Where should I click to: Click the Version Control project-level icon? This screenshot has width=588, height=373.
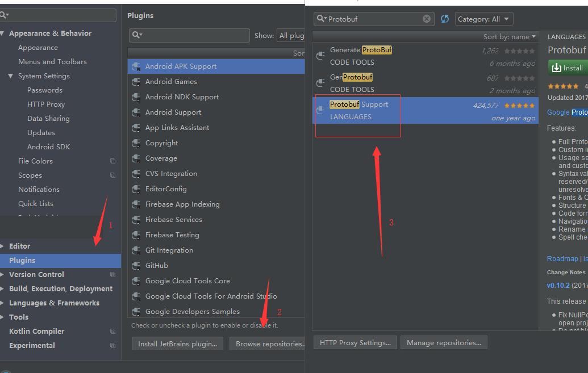112,275
